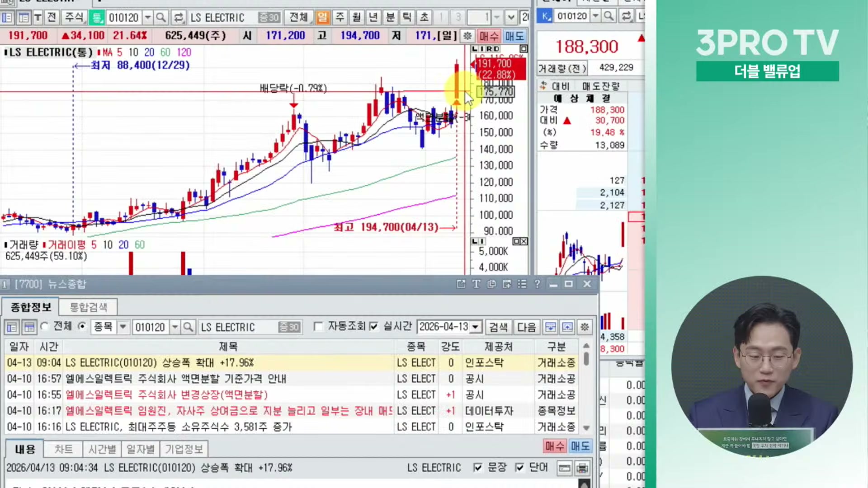Click the gear settings icon in news toolbar
Image resolution: width=868 pixels, height=488 pixels.
[585, 327]
